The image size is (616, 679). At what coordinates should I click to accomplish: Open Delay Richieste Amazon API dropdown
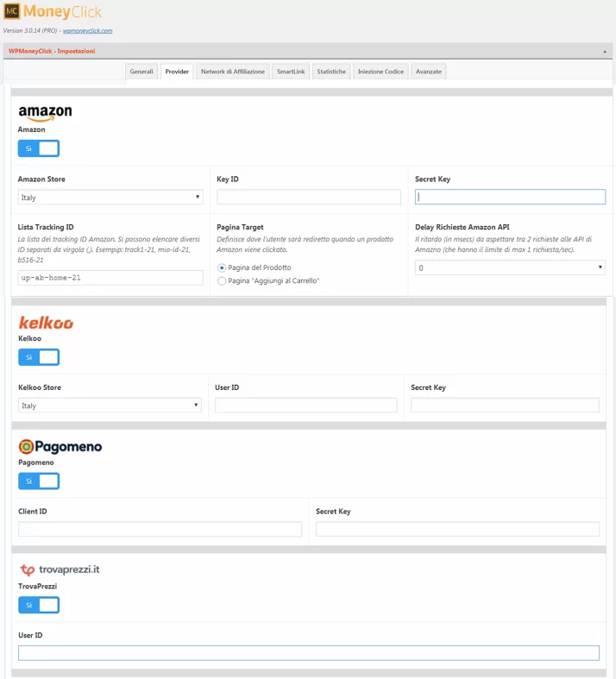click(x=510, y=267)
